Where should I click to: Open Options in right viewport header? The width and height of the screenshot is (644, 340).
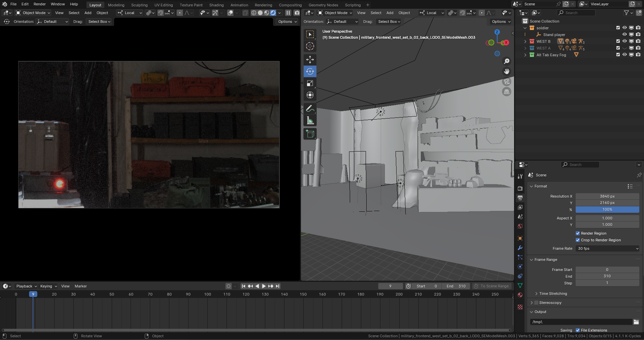[501, 22]
